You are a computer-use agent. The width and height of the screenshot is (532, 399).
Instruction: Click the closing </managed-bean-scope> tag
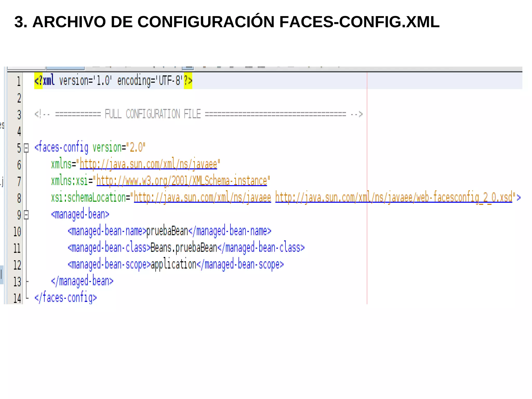click(x=240, y=264)
